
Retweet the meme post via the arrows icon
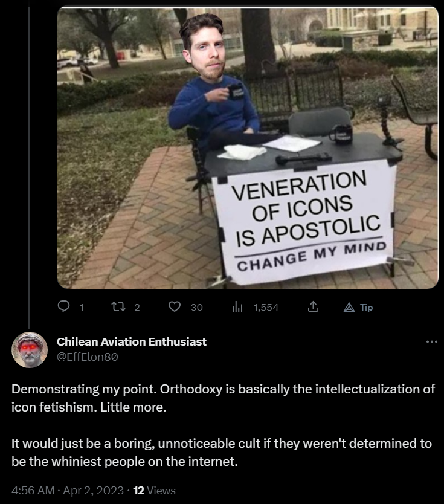click(x=118, y=307)
